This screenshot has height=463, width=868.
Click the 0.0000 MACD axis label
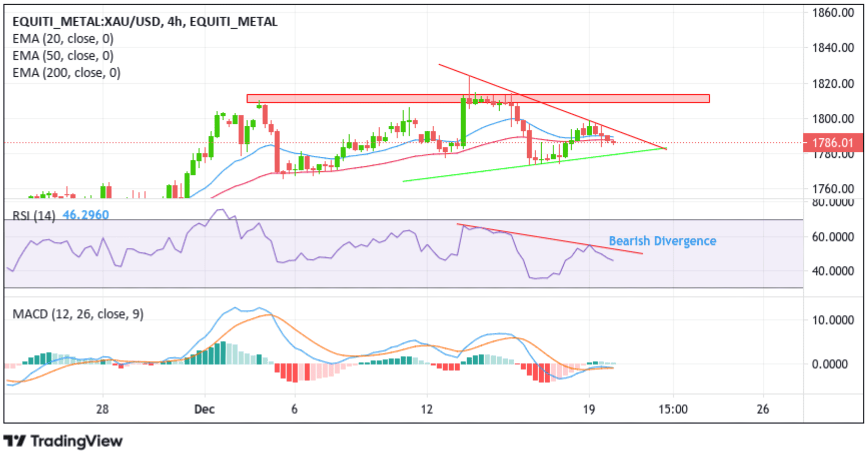point(830,364)
